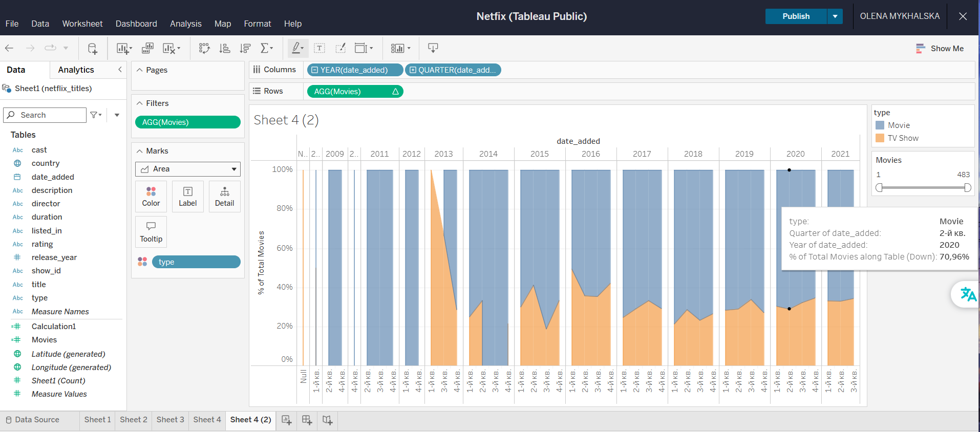980x432 pixels.
Task: Select the release_year field
Action: 54,257
